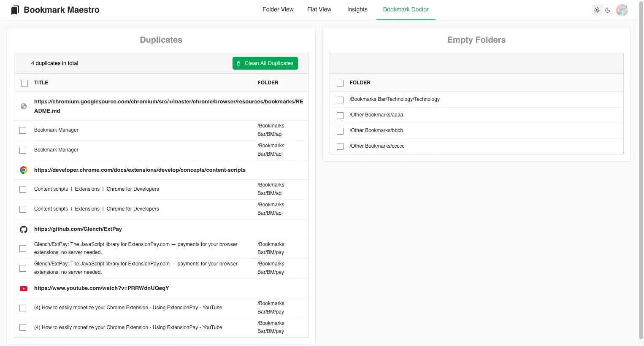Click the TITLE column header

[41, 83]
